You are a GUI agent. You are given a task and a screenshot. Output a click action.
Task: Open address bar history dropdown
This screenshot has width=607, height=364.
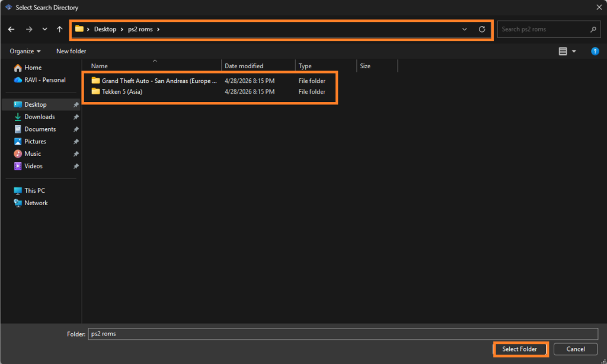pyautogui.click(x=464, y=30)
